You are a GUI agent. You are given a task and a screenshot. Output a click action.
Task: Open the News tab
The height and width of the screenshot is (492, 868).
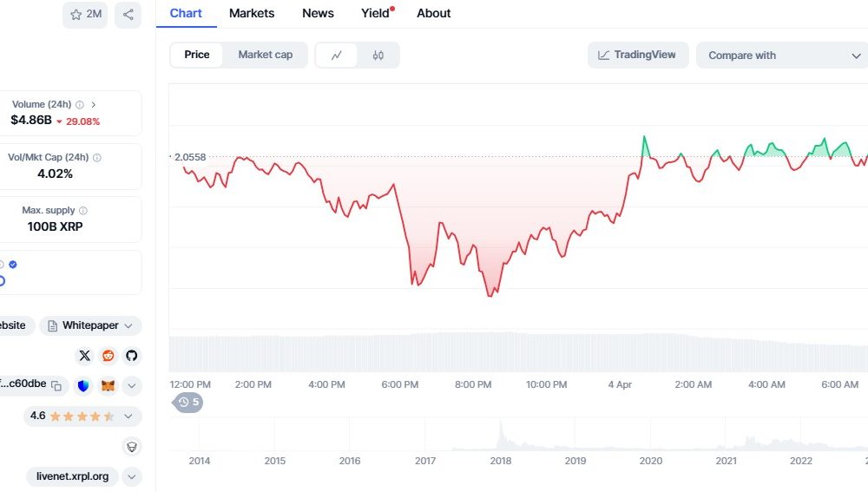coord(318,13)
